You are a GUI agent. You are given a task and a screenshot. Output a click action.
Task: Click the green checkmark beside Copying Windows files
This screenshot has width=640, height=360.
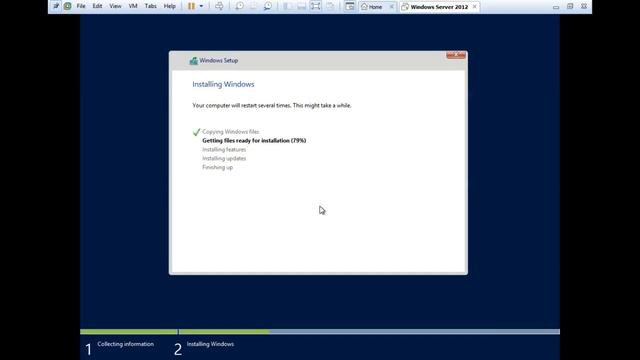[196, 132]
